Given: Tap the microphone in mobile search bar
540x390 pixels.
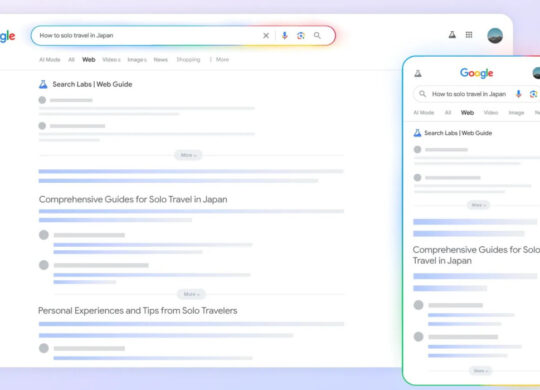Looking at the screenshot, I should click(518, 94).
